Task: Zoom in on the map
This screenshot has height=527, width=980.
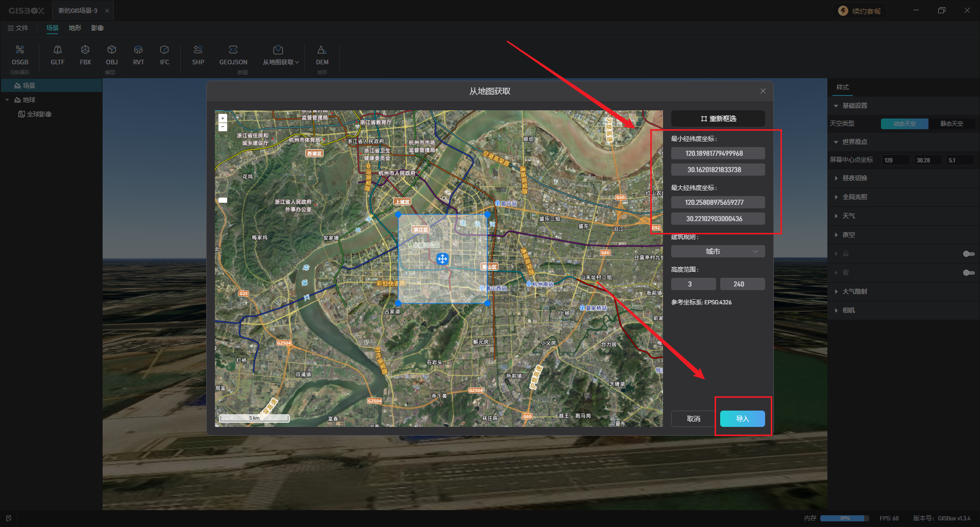Action: coord(223,118)
